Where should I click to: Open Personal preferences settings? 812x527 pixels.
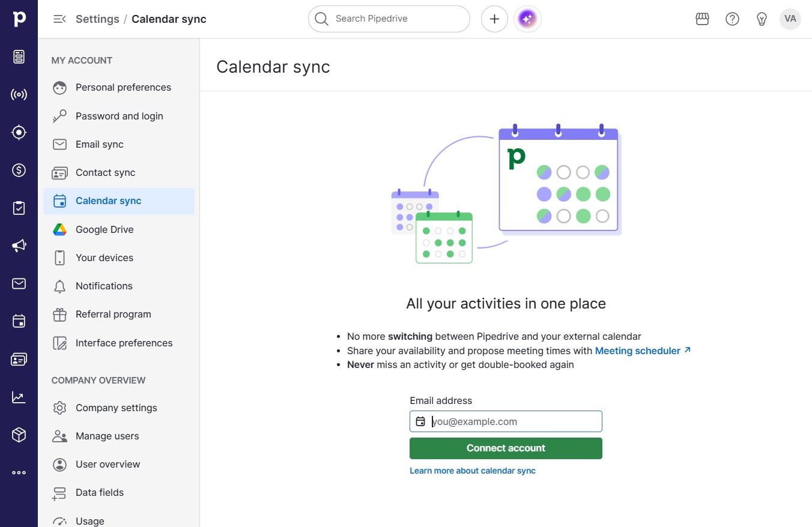[x=119, y=88]
